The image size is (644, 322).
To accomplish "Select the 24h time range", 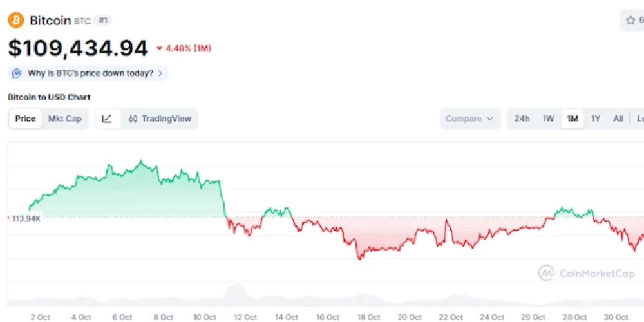I will pyautogui.click(x=522, y=118).
